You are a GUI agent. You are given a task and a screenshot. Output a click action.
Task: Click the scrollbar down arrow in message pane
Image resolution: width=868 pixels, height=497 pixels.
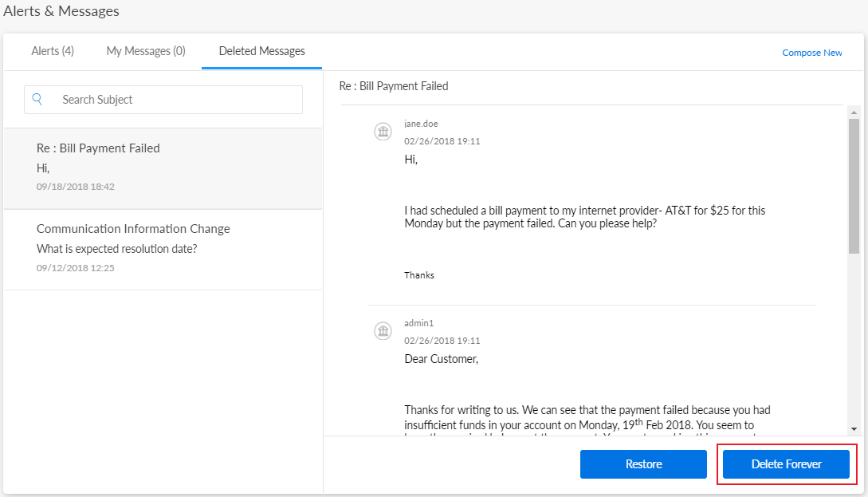854,428
